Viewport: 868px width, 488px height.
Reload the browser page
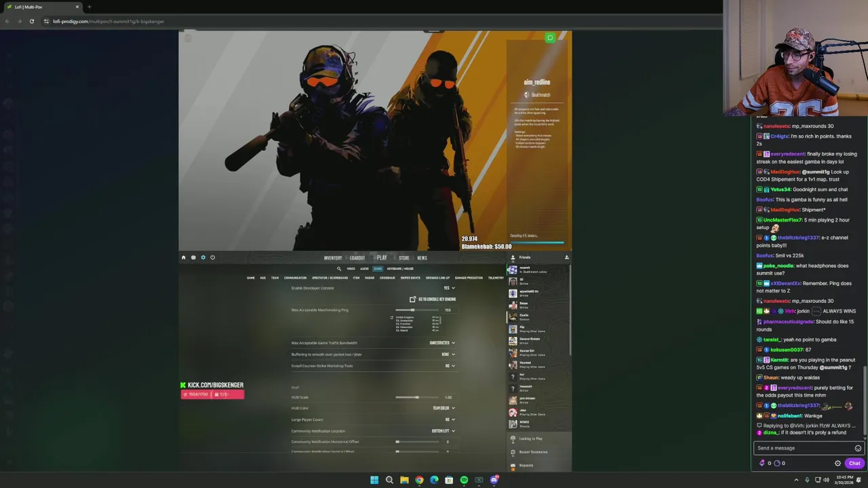[x=31, y=21]
